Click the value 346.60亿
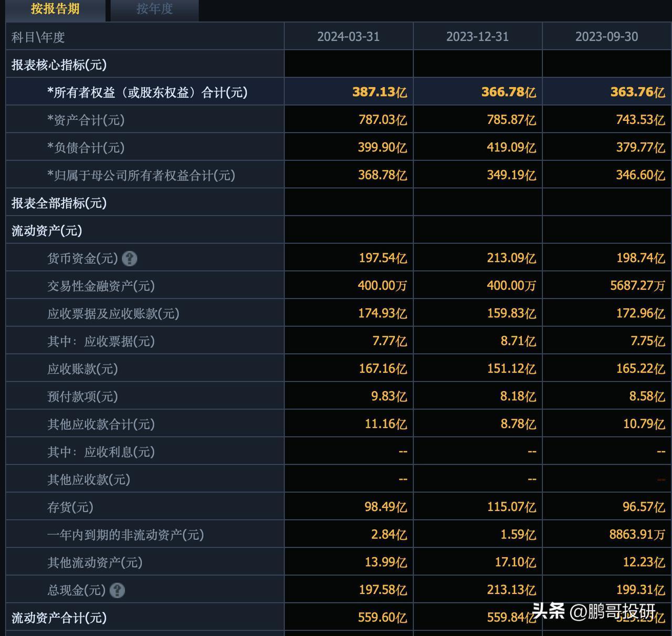The width and height of the screenshot is (672, 636). click(x=640, y=175)
